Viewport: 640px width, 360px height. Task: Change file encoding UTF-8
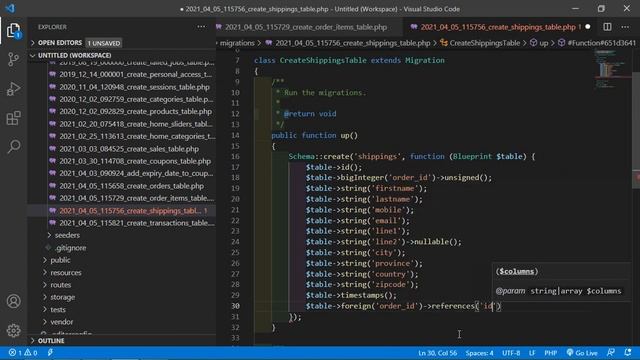click(x=511, y=353)
